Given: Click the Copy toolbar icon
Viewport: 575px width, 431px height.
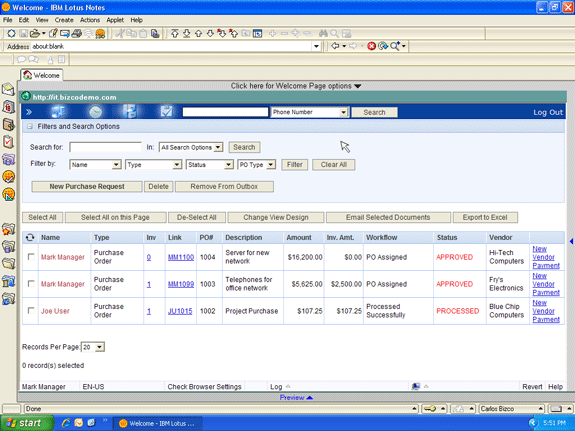Looking at the screenshot, I should pyautogui.click(x=131, y=34).
